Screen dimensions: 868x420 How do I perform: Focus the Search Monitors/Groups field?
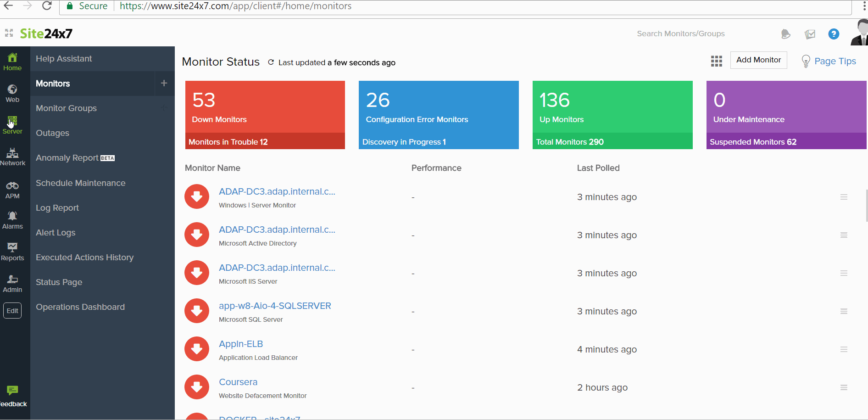tap(681, 34)
